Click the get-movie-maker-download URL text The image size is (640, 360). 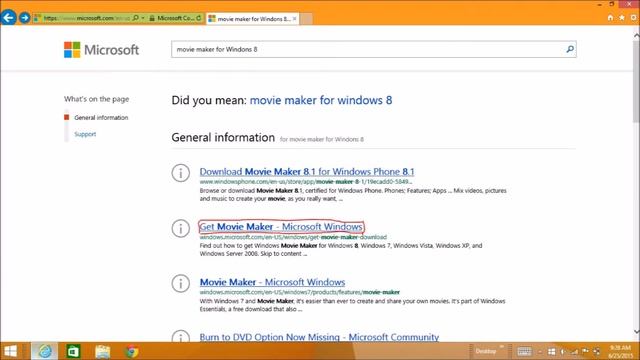pos(293,237)
